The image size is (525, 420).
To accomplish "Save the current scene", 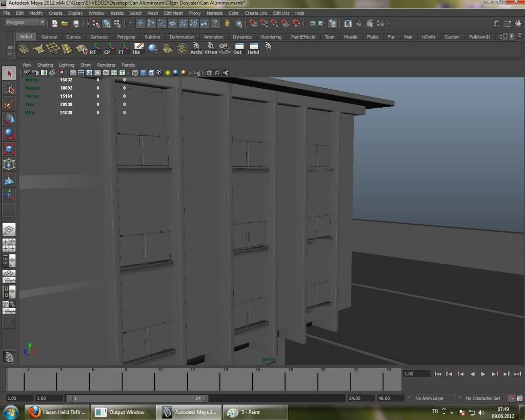I will pos(76,23).
